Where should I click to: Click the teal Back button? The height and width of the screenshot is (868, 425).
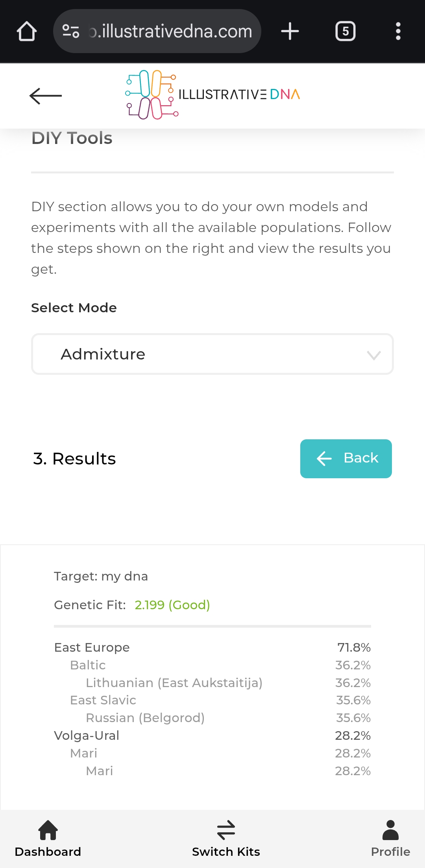pyautogui.click(x=346, y=459)
